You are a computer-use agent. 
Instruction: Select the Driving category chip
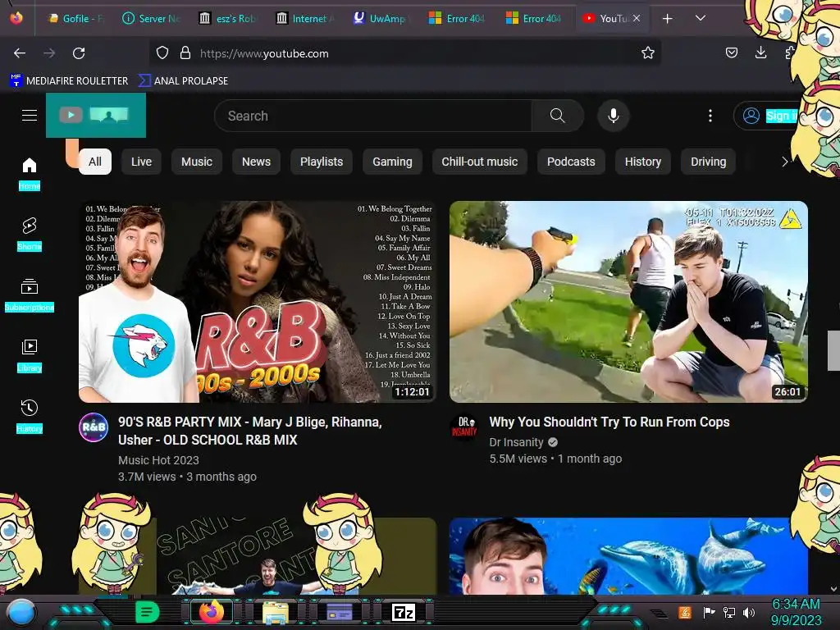pos(708,162)
